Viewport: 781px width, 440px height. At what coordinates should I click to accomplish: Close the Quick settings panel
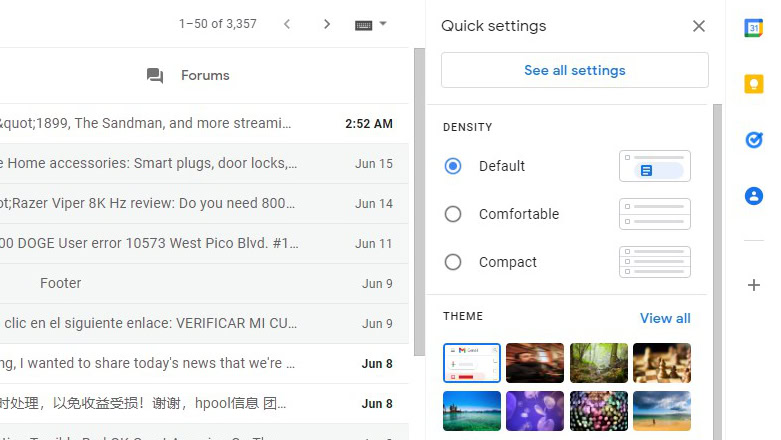coord(699,26)
